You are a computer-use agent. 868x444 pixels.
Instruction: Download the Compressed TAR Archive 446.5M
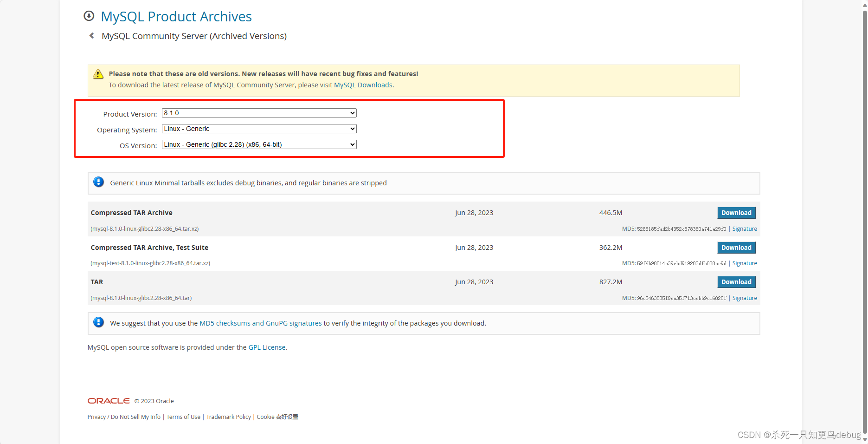(736, 213)
